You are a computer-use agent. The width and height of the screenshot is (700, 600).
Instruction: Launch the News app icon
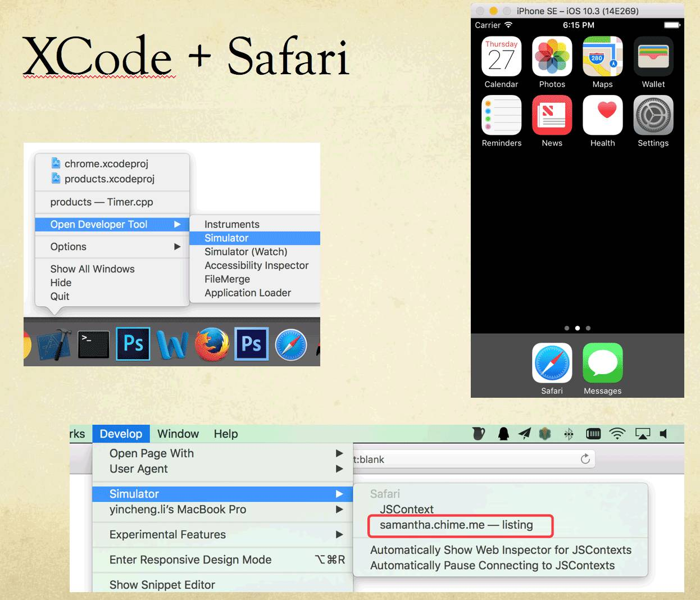(x=552, y=115)
